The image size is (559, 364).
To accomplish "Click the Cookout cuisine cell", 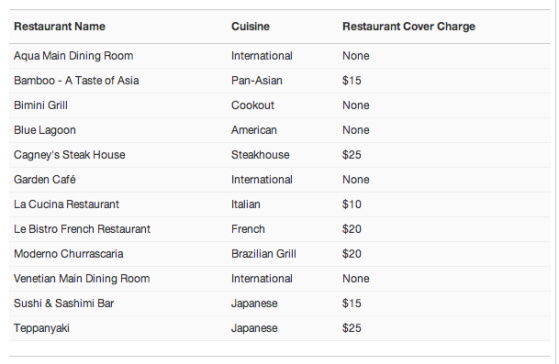I will tap(253, 105).
